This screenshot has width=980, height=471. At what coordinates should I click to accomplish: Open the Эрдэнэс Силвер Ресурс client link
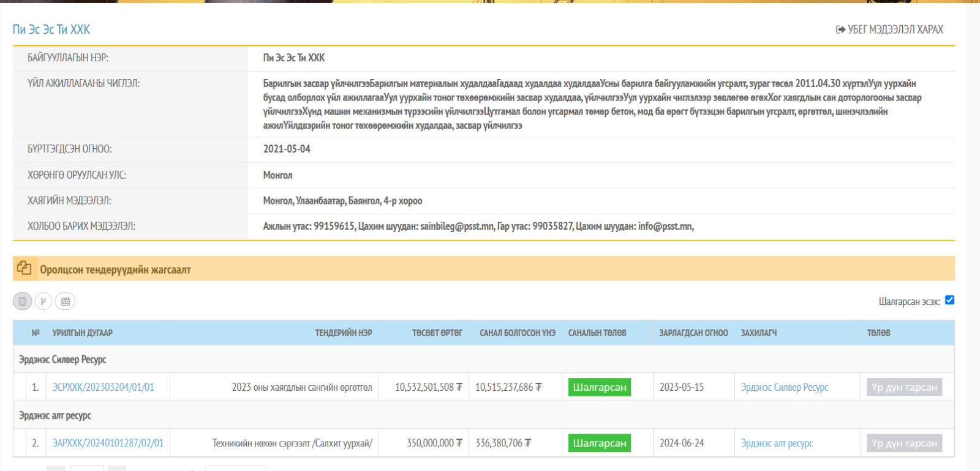(x=785, y=387)
